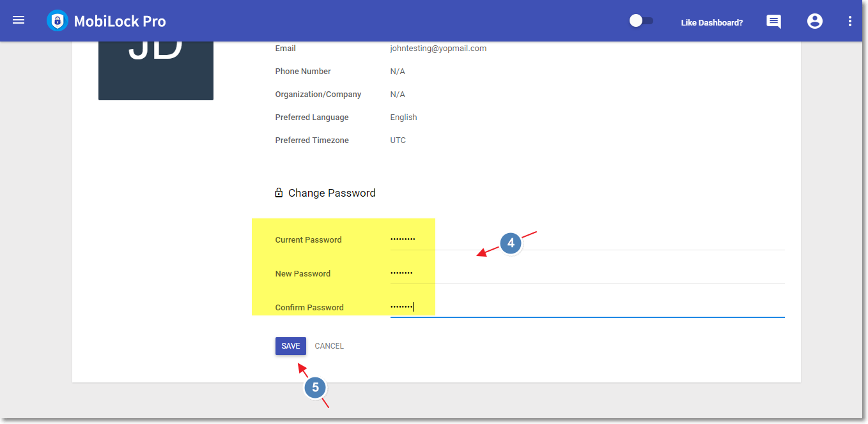Click the Preferred Timezone value UTC
This screenshot has width=868, height=424.
[x=398, y=140]
